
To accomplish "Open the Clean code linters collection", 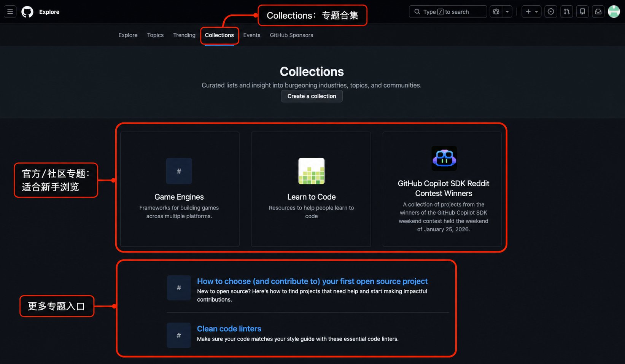I will (x=229, y=329).
